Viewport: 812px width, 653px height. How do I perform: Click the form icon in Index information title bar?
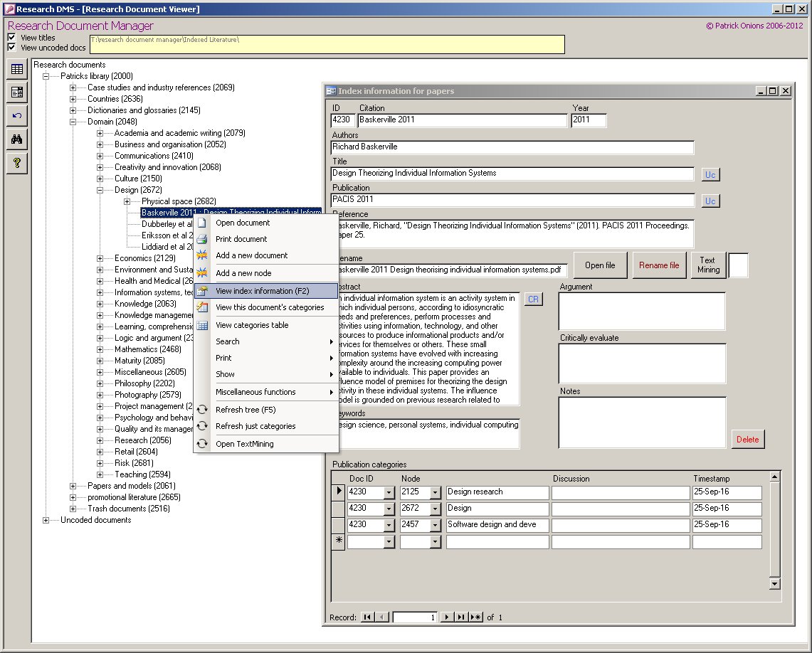click(x=331, y=91)
